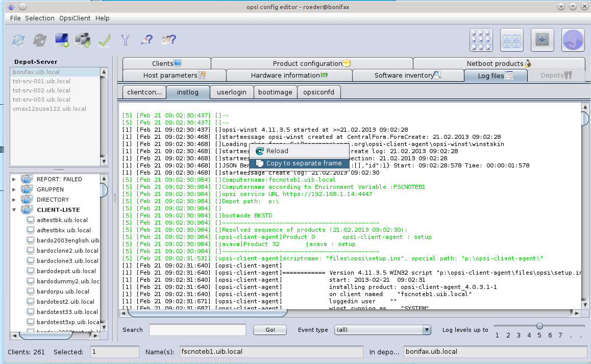The image size is (591, 364).
Task: Switch to the Hardware information tab
Action: coord(289,76)
